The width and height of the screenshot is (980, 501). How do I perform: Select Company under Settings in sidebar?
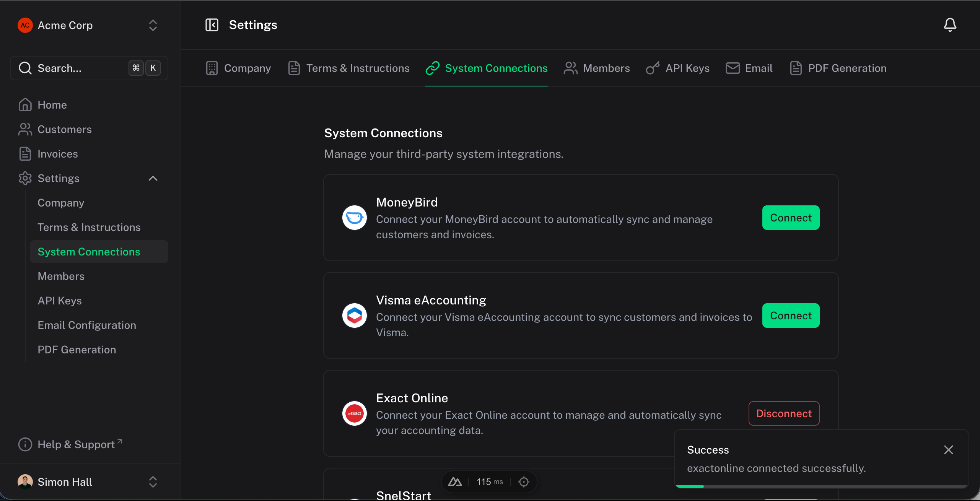[x=99, y=203]
